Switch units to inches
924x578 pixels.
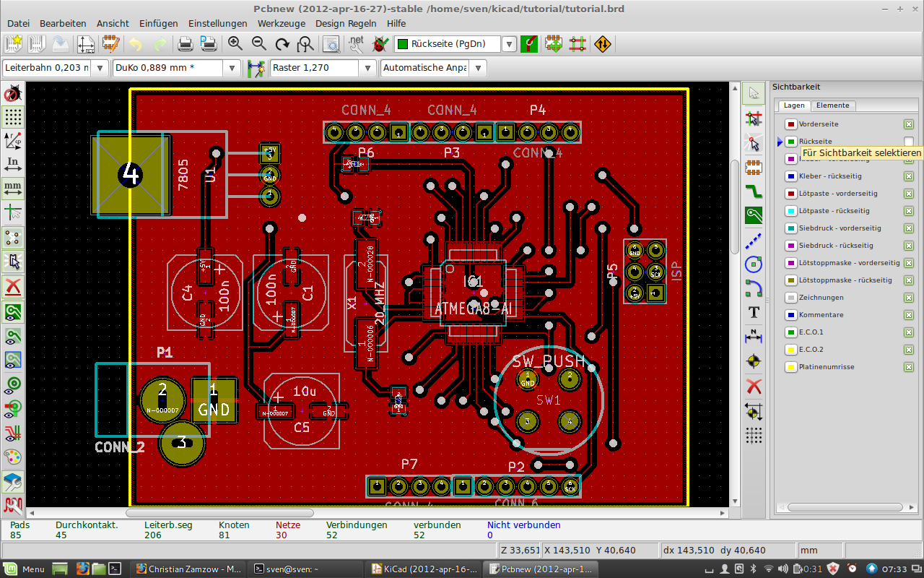[13, 165]
